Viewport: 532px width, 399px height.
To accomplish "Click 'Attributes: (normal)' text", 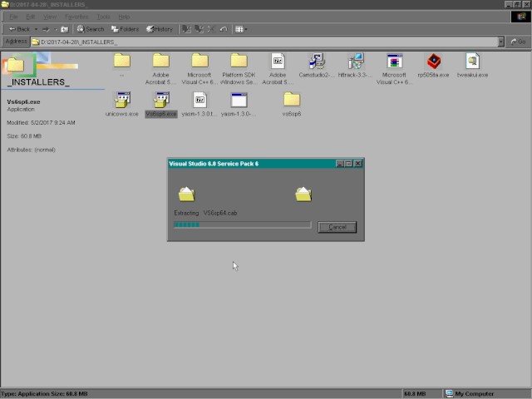I will point(32,150).
